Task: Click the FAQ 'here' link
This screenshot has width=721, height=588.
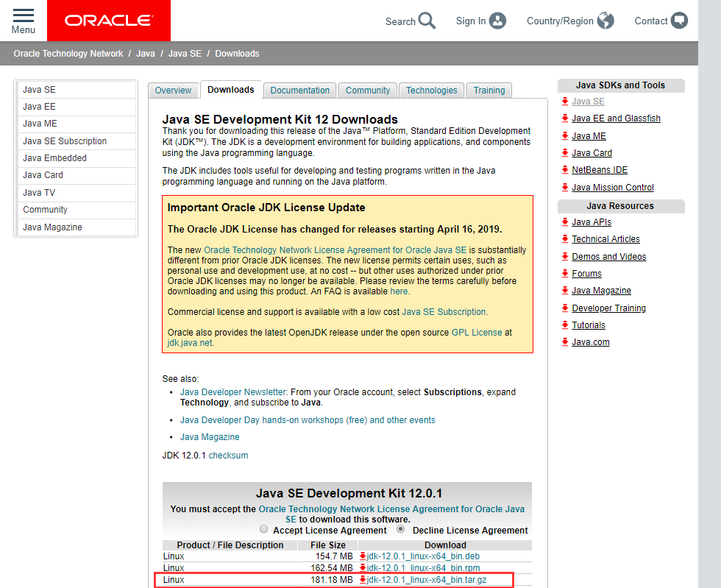Action: (399, 291)
